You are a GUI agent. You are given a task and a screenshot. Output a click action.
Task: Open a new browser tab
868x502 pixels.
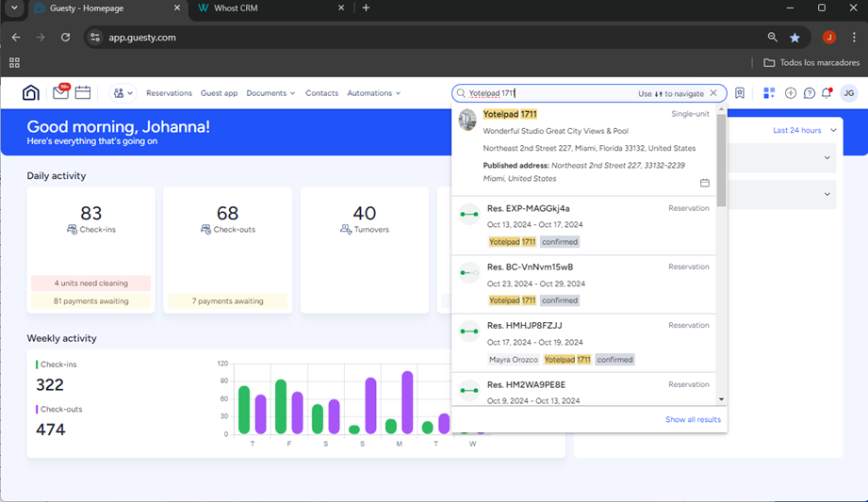pyautogui.click(x=366, y=8)
